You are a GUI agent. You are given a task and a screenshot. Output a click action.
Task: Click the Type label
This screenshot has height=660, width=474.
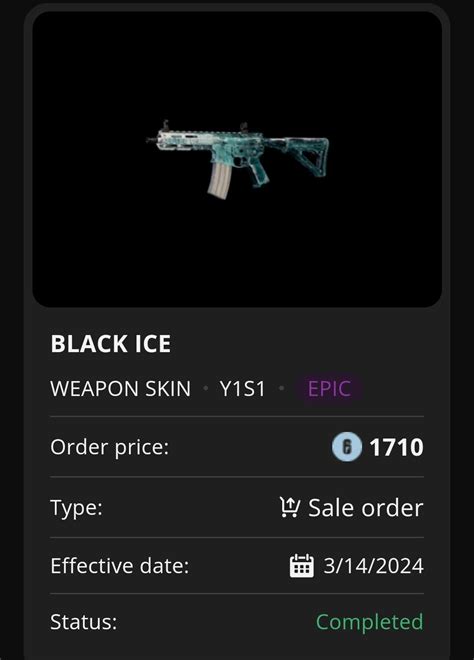(x=76, y=508)
